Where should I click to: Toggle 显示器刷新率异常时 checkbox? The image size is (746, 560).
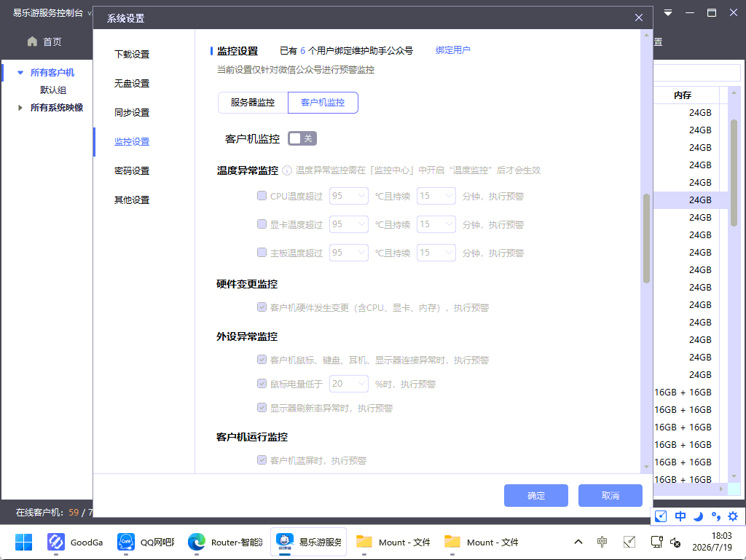(x=262, y=407)
